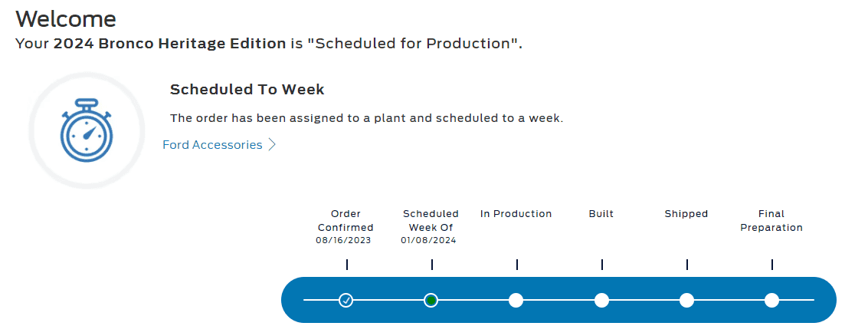This screenshot has height=326, width=868.
Task: Click the Built step label
Action: click(x=601, y=214)
